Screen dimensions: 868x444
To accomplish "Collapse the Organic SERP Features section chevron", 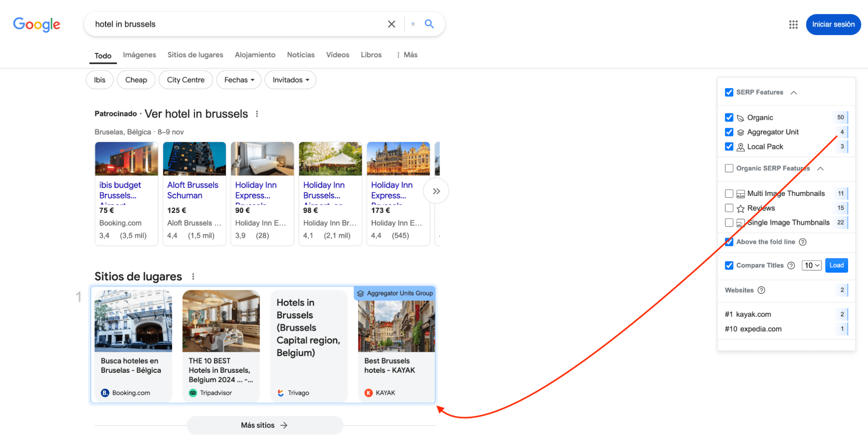I will [x=820, y=169].
